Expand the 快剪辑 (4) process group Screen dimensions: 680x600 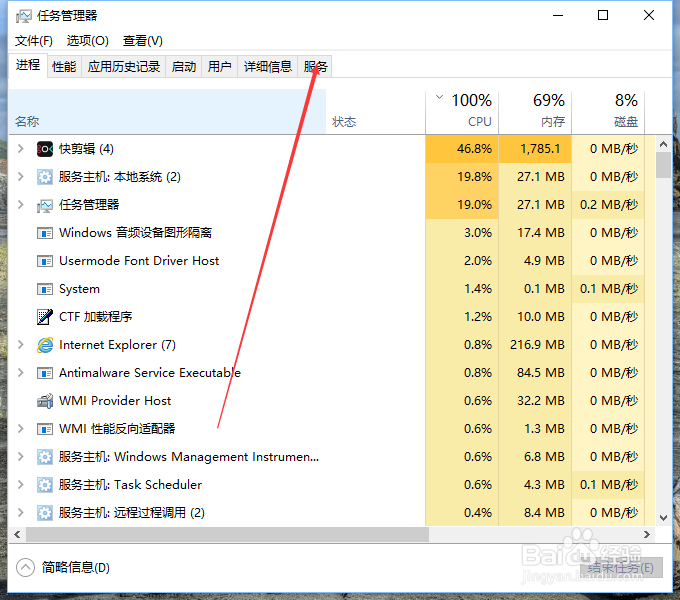(x=20, y=149)
